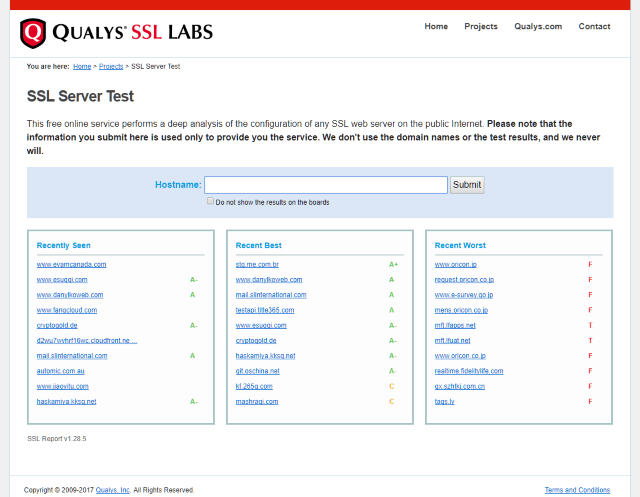
Task: Click the Recent Worst heading
Action: (460, 245)
